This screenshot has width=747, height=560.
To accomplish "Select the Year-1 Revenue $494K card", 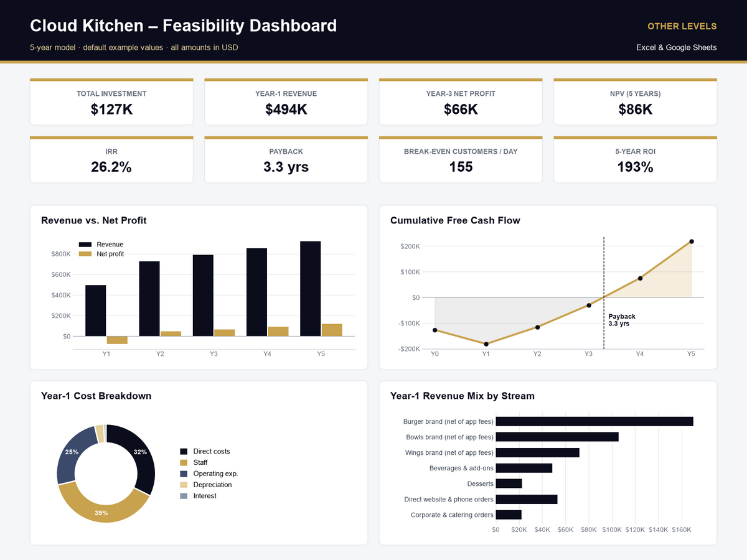I will 286,102.
